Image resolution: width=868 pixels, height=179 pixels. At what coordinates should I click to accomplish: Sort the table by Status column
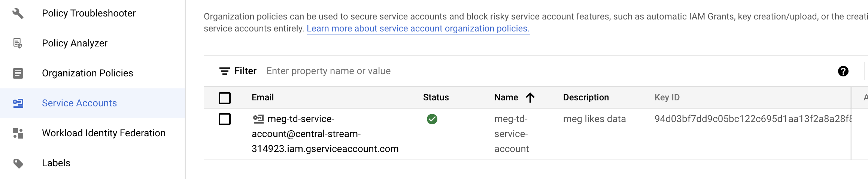pyautogui.click(x=435, y=98)
